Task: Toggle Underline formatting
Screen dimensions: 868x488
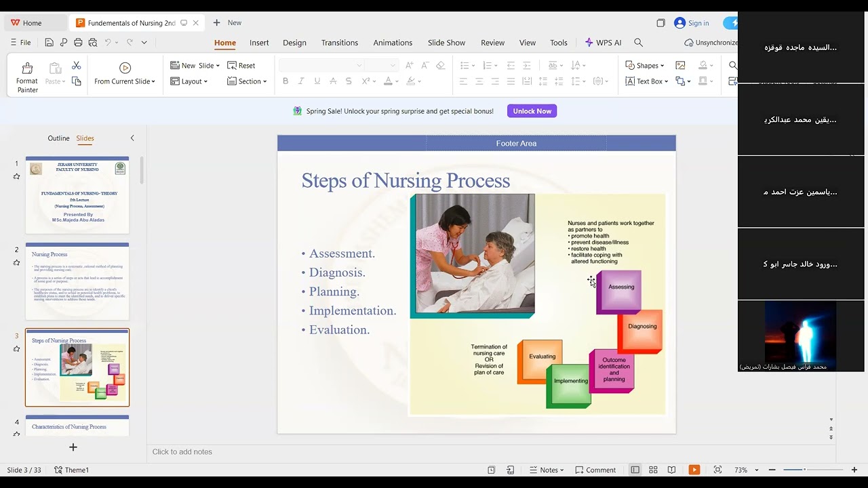Action: 317,81
